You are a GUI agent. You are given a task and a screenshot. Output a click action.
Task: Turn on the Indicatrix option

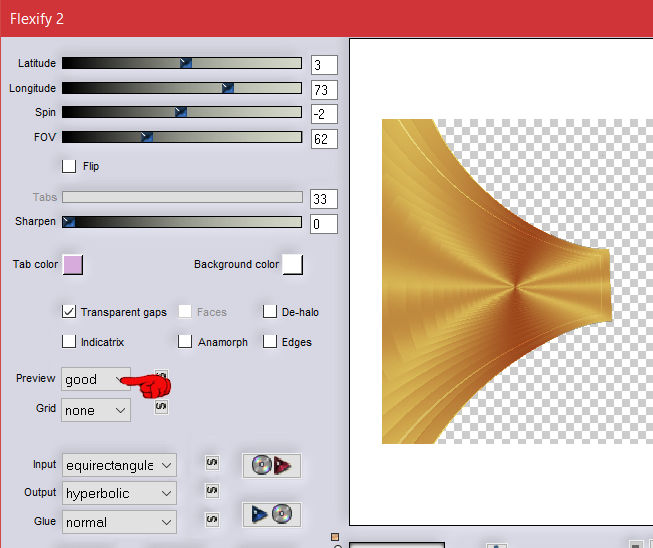(69, 342)
